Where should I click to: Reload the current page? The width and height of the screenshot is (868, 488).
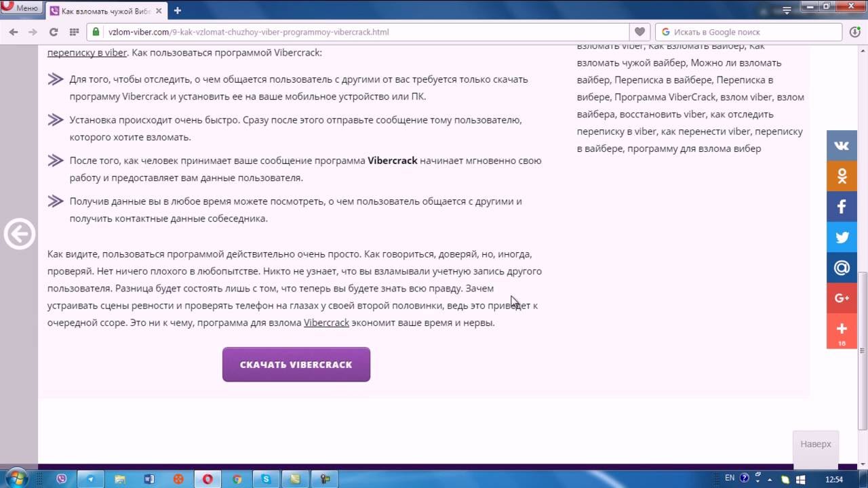(x=54, y=32)
